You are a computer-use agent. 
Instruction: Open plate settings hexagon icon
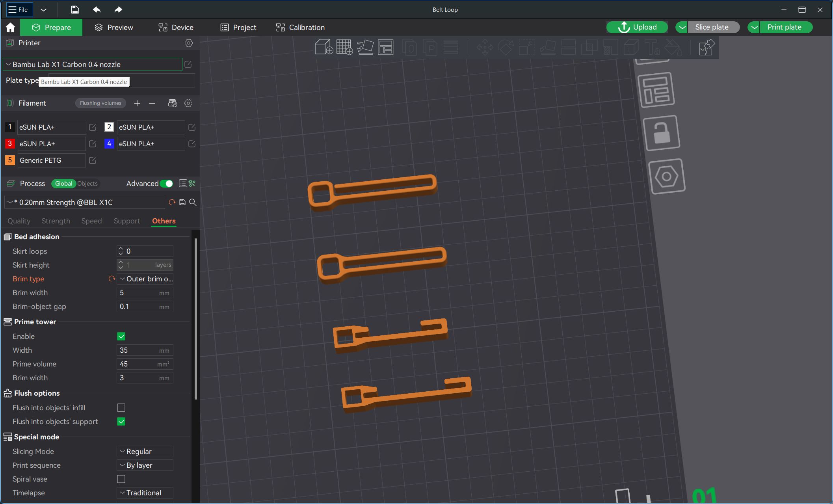[666, 177]
